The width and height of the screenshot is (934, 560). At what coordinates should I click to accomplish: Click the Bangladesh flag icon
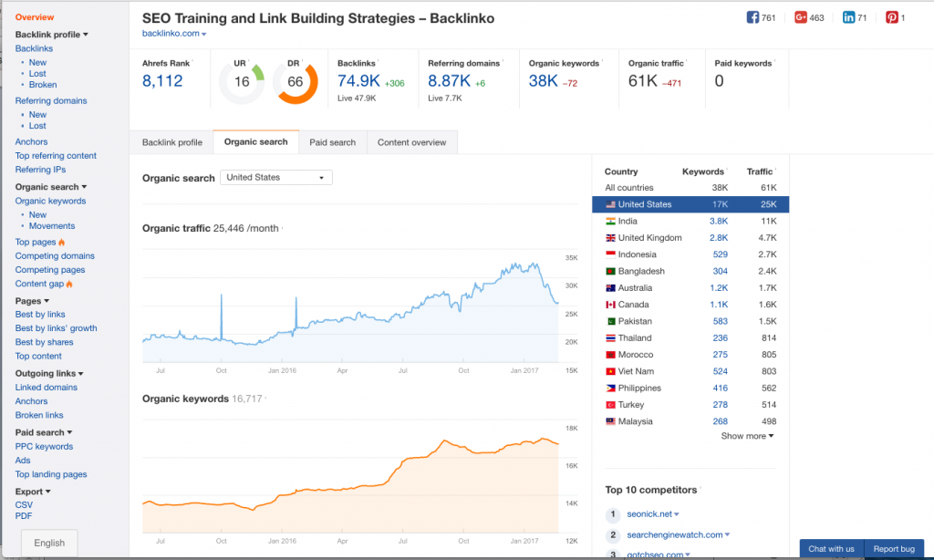coord(610,271)
